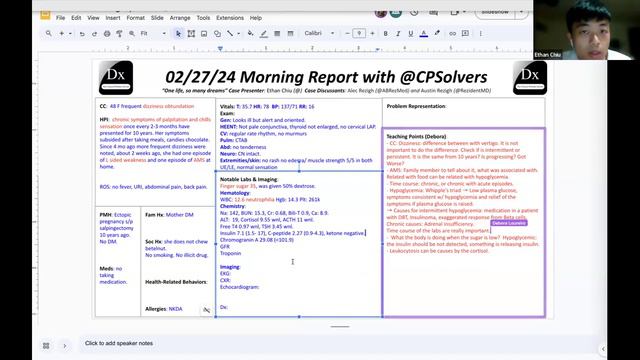Add a new slide with the plus icon

tap(62, 33)
